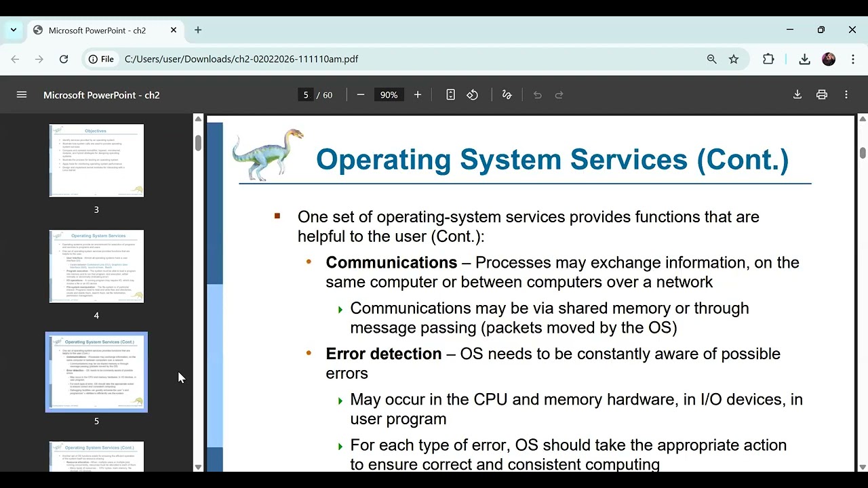View site information File chip

click(101, 59)
